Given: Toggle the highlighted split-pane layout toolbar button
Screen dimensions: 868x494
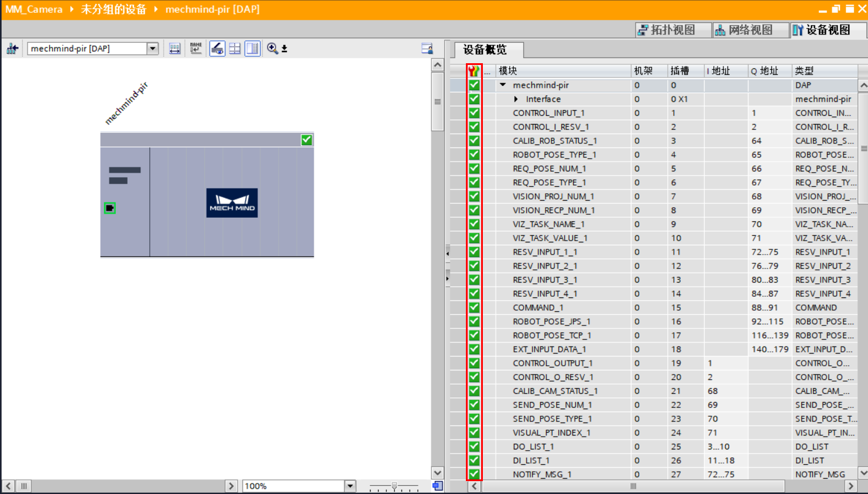Looking at the screenshot, I should pyautogui.click(x=252, y=49).
